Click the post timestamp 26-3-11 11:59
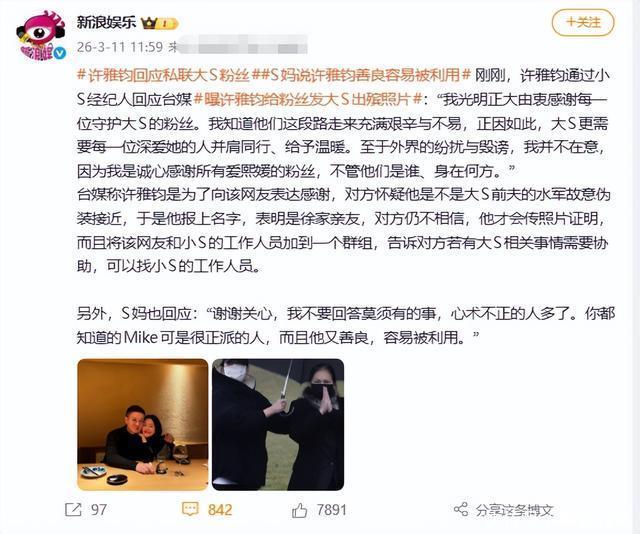The image size is (640, 534). click(120, 47)
